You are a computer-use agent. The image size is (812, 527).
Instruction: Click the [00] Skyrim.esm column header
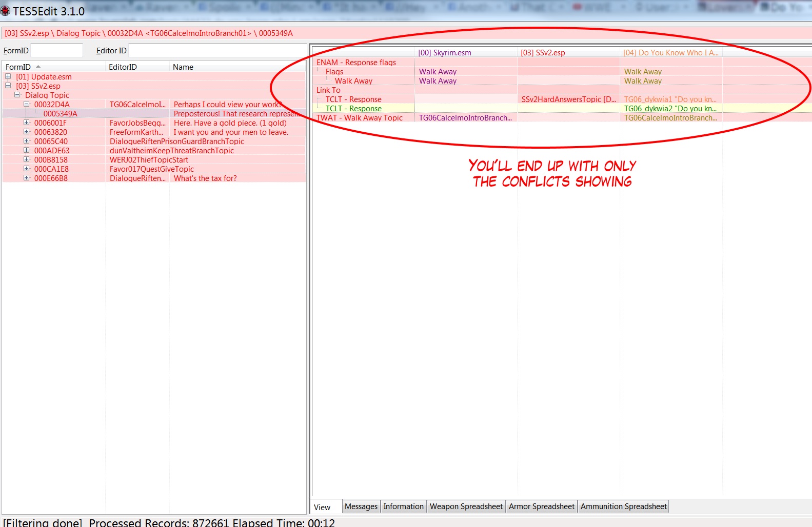pos(444,53)
